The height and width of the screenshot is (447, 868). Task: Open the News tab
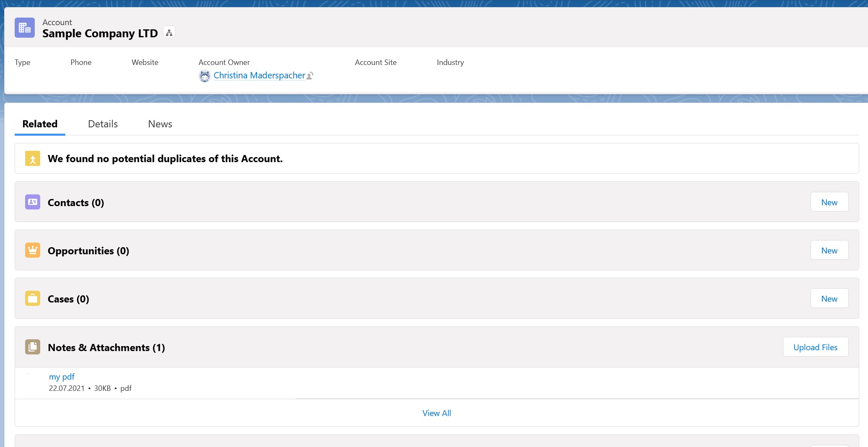click(160, 124)
